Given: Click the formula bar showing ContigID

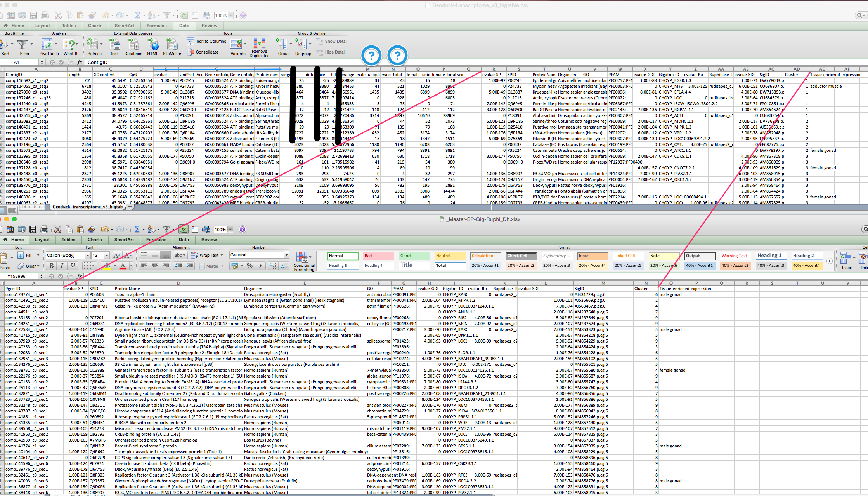Looking at the screenshot, I should point(475,62).
